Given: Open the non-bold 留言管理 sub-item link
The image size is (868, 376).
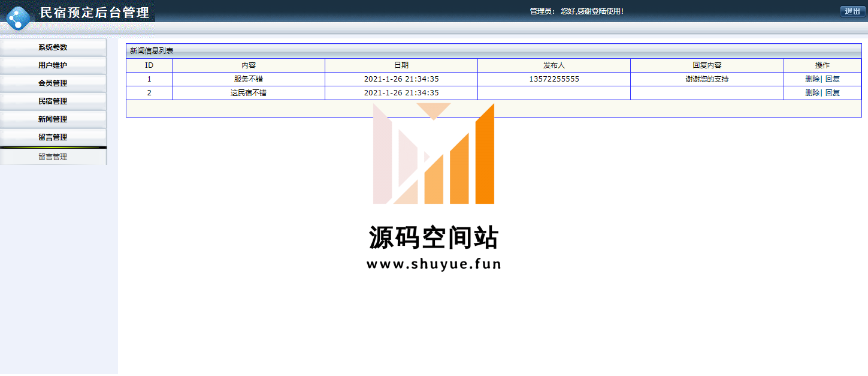Looking at the screenshot, I should (x=53, y=157).
